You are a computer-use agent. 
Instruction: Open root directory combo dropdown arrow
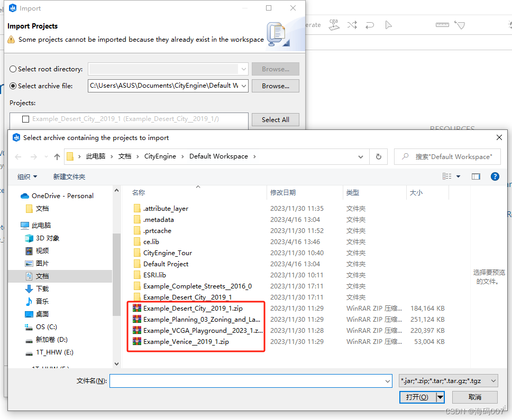(x=244, y=69)
